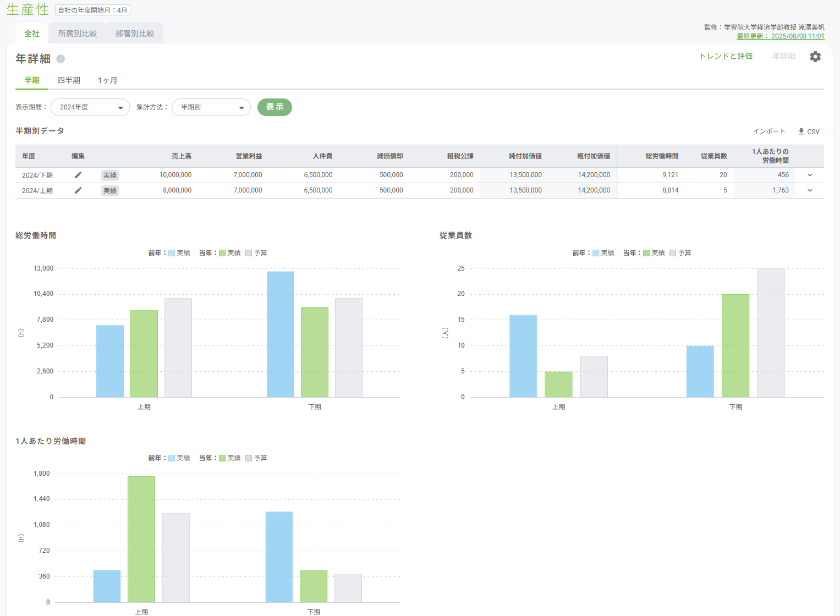The height and width of the screenshot is (616, 840).
Task: Open the 表示期間 2024年度 dropdown
Action: 90,107
